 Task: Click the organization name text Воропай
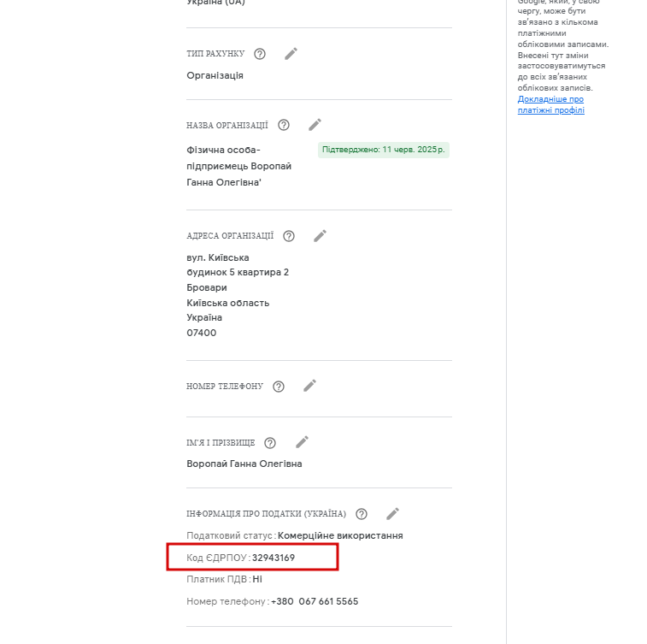click(271, 166)
